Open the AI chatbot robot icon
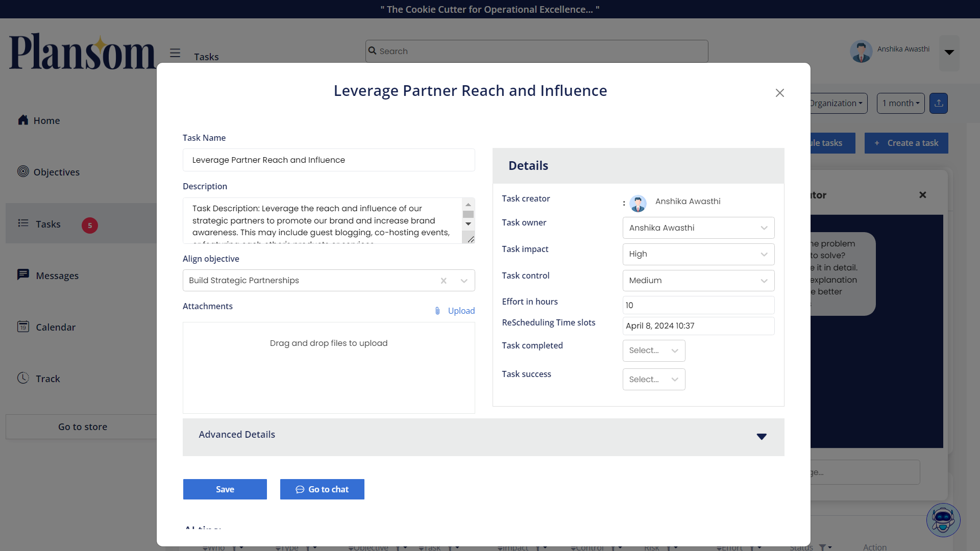This screenshot has height=551, width=980. pos(943,520)
